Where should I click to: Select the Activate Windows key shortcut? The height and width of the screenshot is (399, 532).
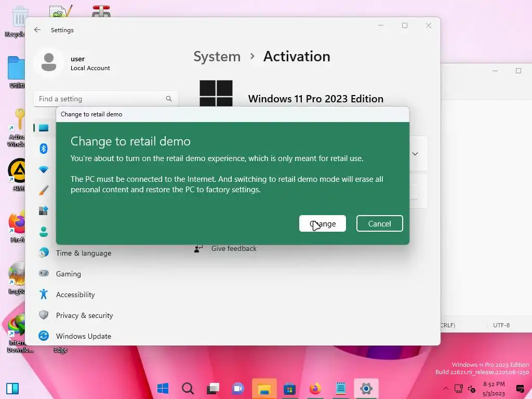point(16,128)
